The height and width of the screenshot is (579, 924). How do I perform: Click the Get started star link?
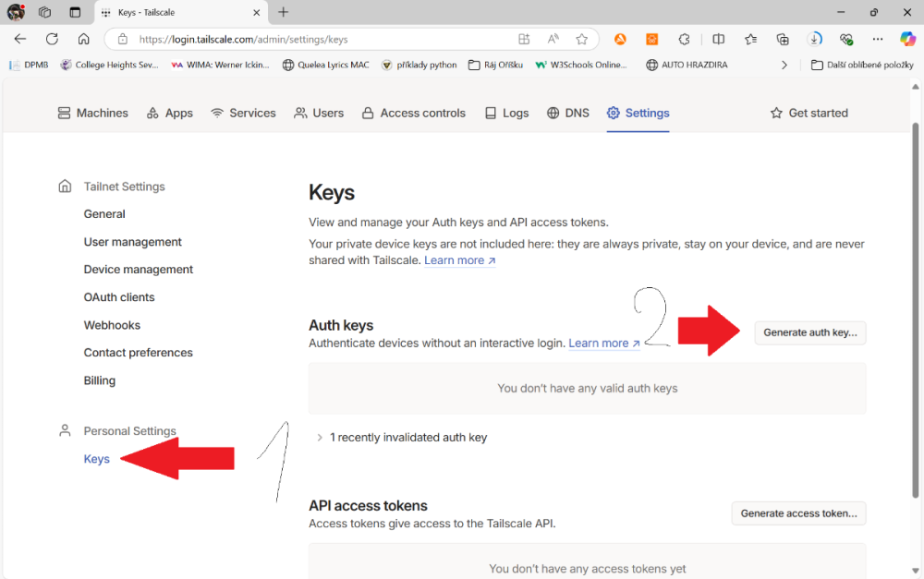[x=808, y=113]
